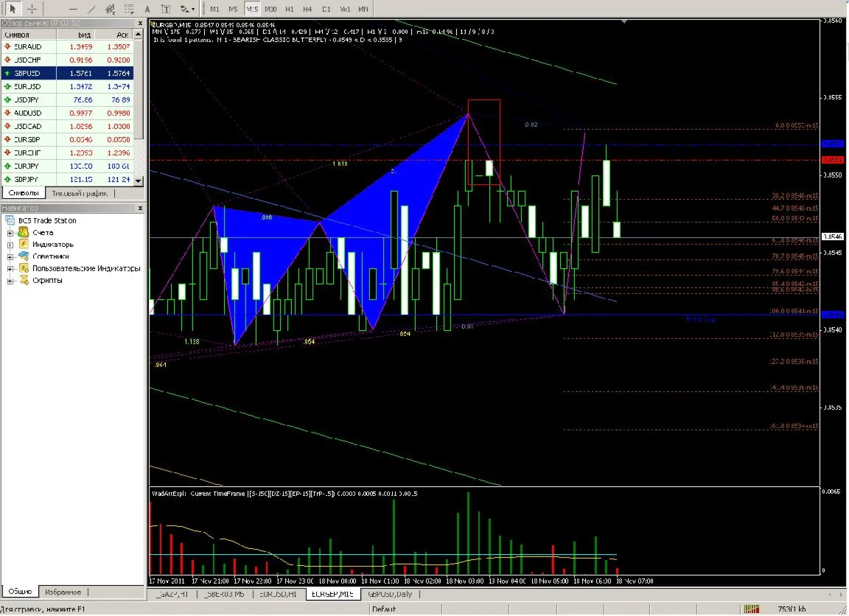This screenshot has width=849, height=616.
Task: Open the EURUSD,H1 chart tab
Action: (278, 595)
